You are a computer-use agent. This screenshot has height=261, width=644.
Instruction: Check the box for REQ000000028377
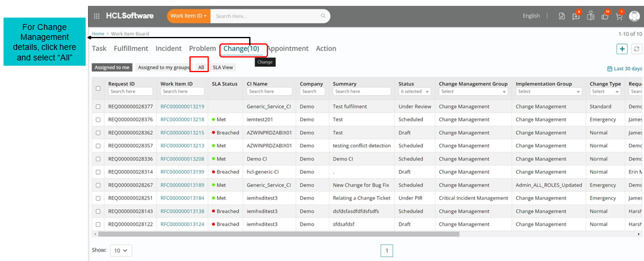(98, 107)
